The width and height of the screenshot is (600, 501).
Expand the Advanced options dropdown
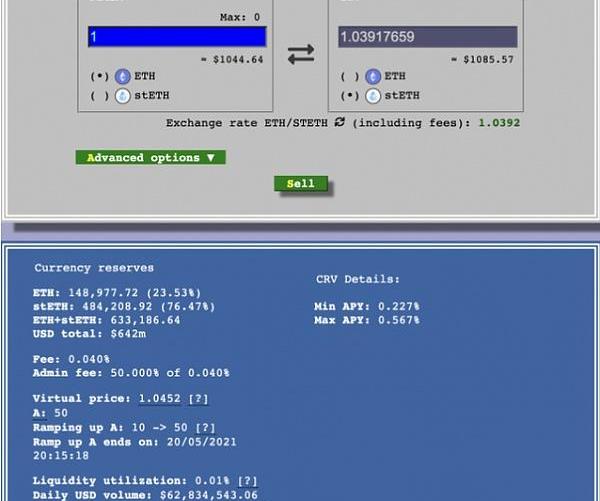[x=150, y=158]
